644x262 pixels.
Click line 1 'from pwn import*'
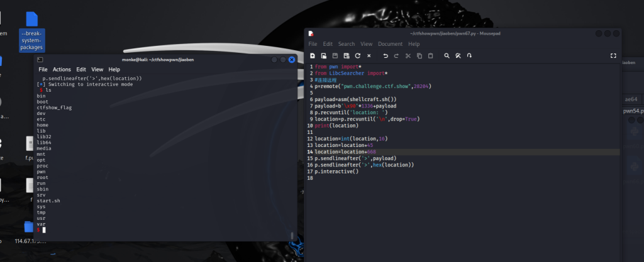click(x=338, y=67)
